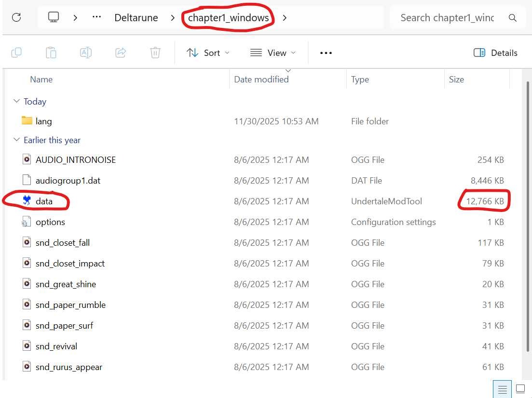Sort by the Type column header

pos(360,80)
